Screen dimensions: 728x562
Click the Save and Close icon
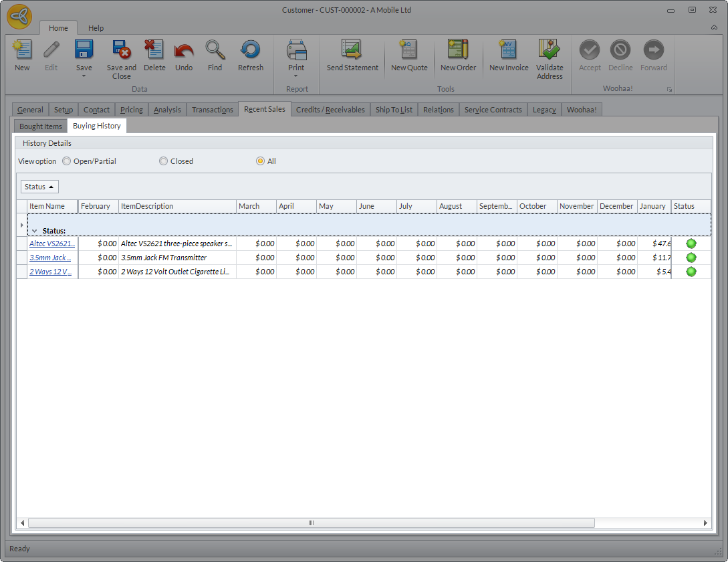[x=121, y=51]
